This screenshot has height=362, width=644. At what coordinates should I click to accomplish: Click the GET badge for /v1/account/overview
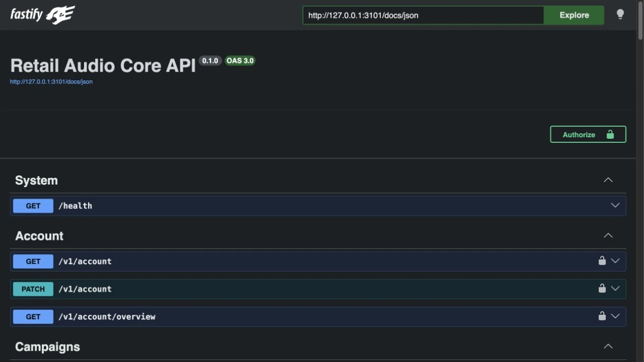pos(33,317)
